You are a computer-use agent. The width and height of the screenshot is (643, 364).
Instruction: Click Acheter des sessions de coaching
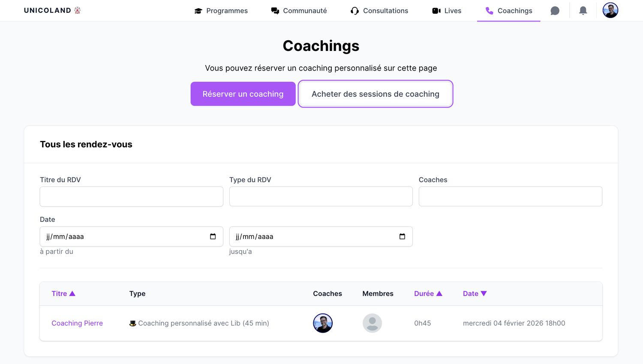[375, 94]
